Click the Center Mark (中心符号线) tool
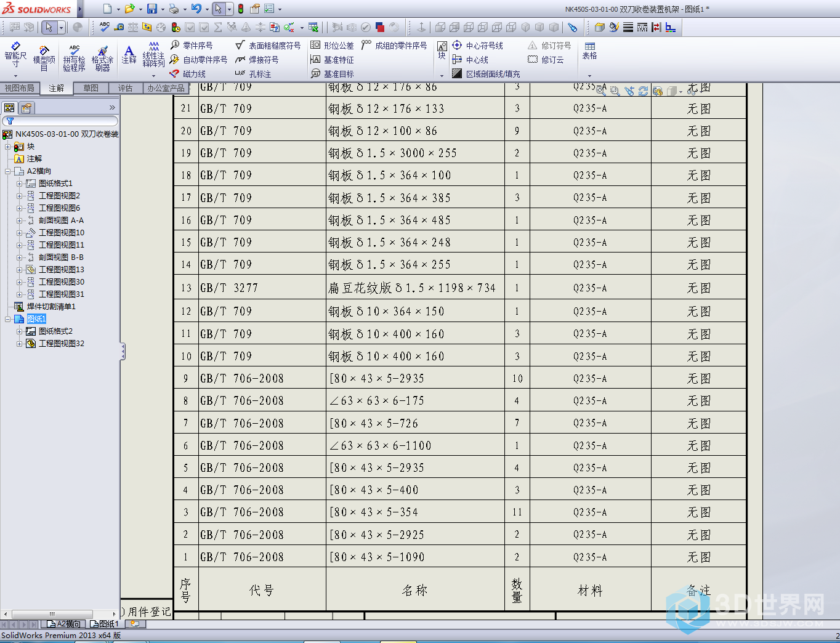Screen dimensions: 840x643 click(x=477, y=46)
